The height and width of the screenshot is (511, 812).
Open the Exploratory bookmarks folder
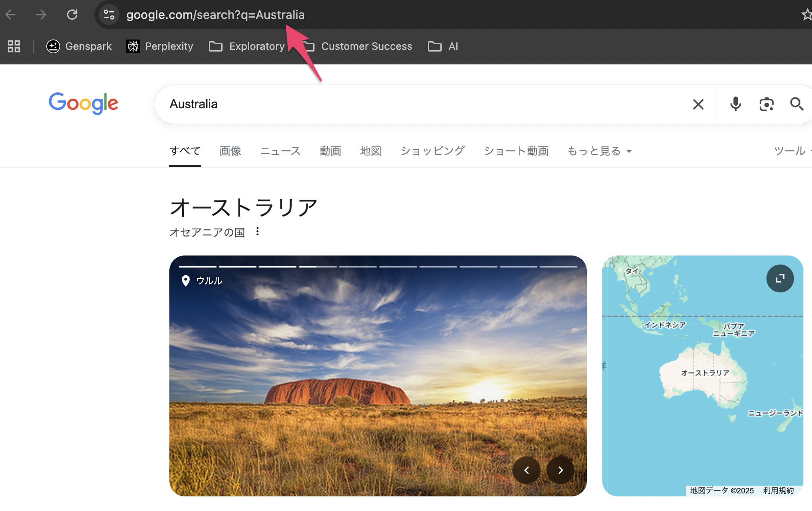tap(247, 46)
